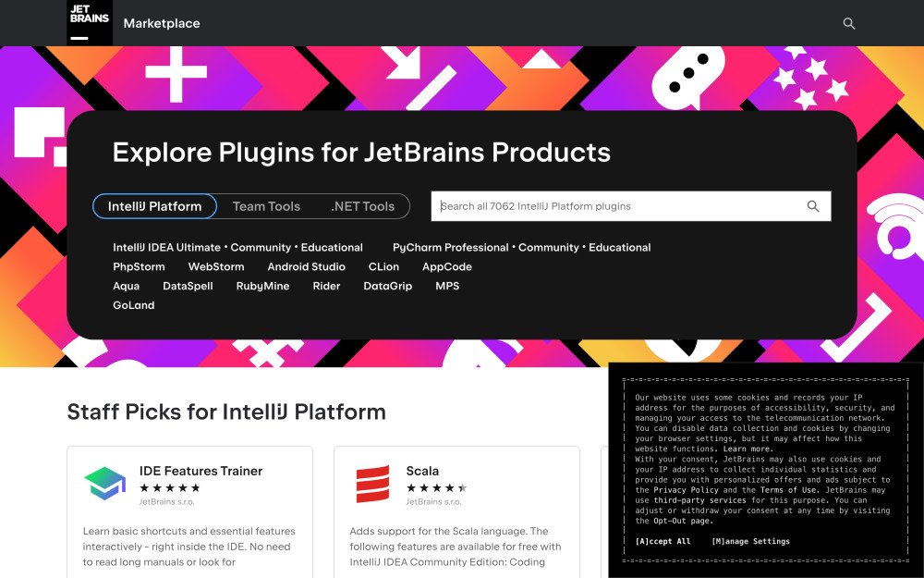Screen dimensions: 924x578
Task: Click the magnifier inside the plugin search bar
Action: click(x=813, y=205)
